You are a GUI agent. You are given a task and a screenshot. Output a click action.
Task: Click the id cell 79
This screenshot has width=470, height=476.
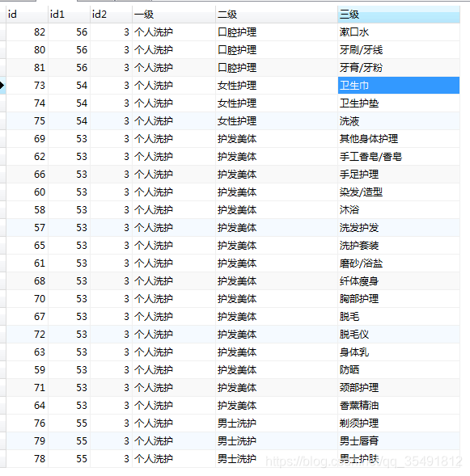pyautogui.click(x=27, y=440)
